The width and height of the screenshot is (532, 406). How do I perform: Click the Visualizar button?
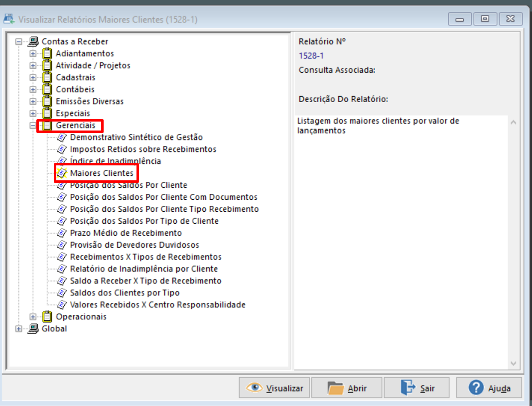pyautogui.click(x=274, y=388)
